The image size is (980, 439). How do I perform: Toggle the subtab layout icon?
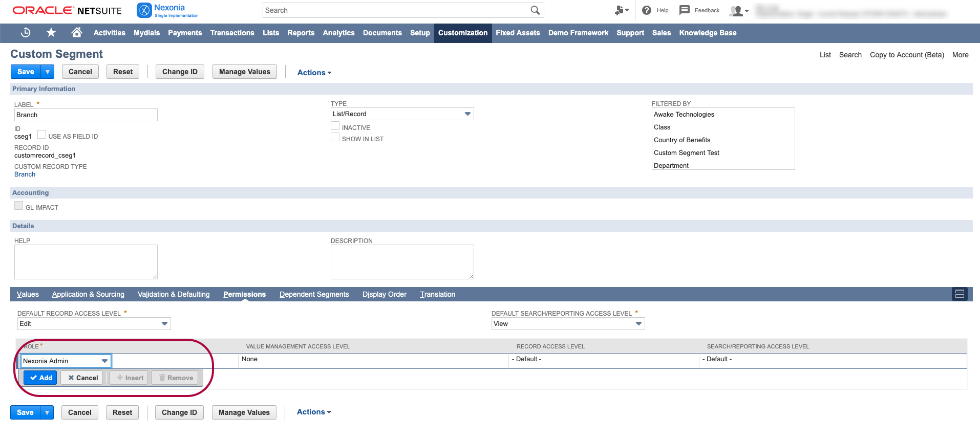tap(960, 294)
